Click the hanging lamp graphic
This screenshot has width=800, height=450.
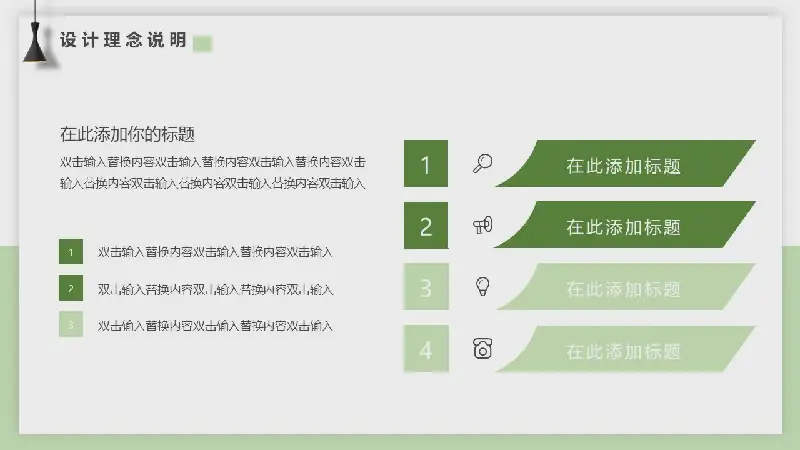tap(37, 40)
